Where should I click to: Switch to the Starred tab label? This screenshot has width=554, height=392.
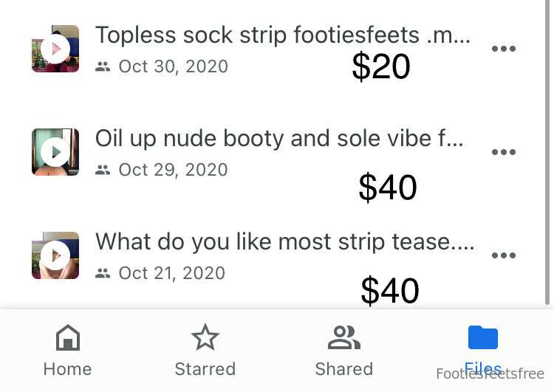pos(205,369)
